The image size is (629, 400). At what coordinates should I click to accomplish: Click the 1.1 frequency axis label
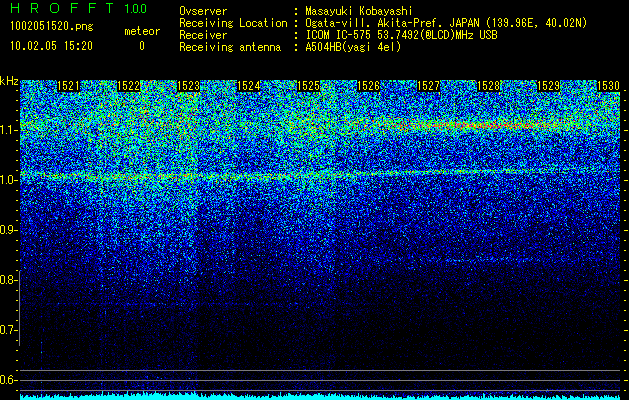tap(8, 130)
